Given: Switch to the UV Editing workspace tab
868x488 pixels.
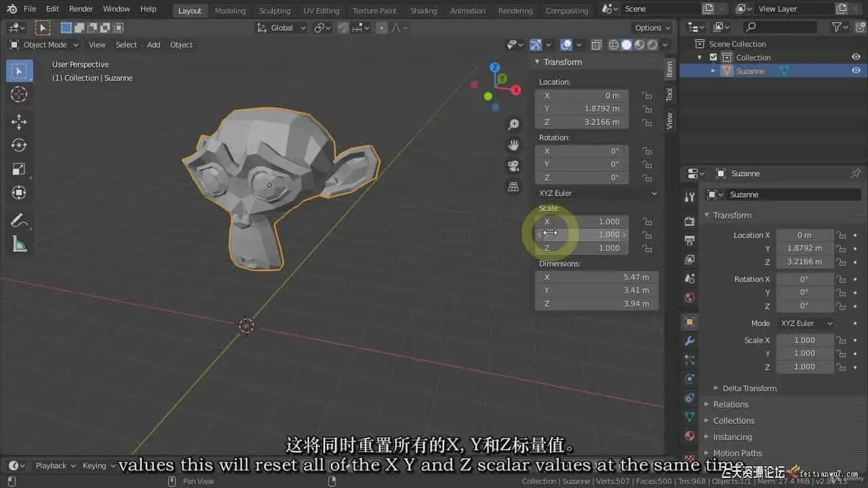Looking at the screenshot, I should pos(321,10).
